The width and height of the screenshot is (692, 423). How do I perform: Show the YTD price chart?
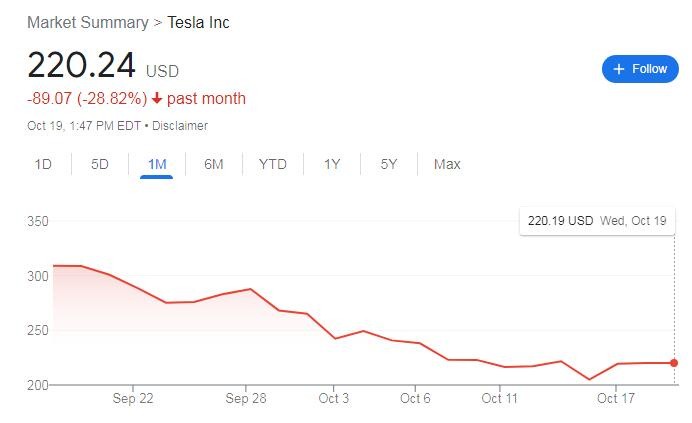coord(272,164)
